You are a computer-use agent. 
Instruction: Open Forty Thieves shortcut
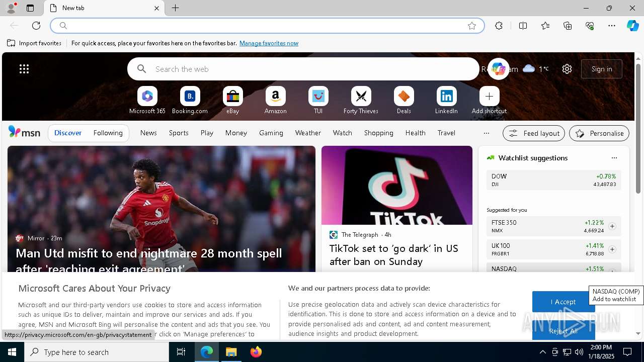click(x=361, y=101)
